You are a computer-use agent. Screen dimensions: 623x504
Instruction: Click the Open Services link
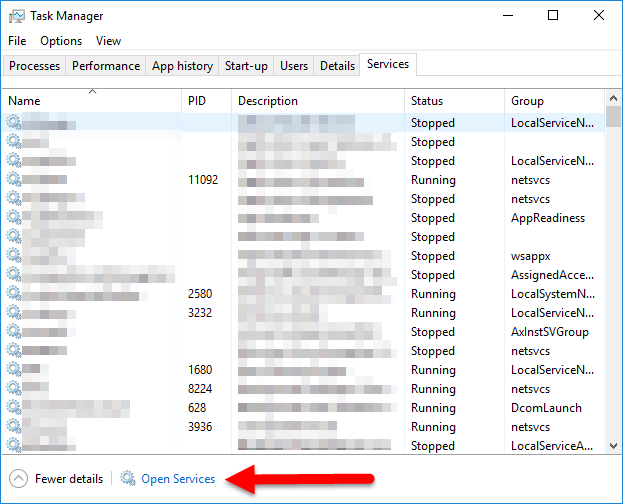click(178, 479)
